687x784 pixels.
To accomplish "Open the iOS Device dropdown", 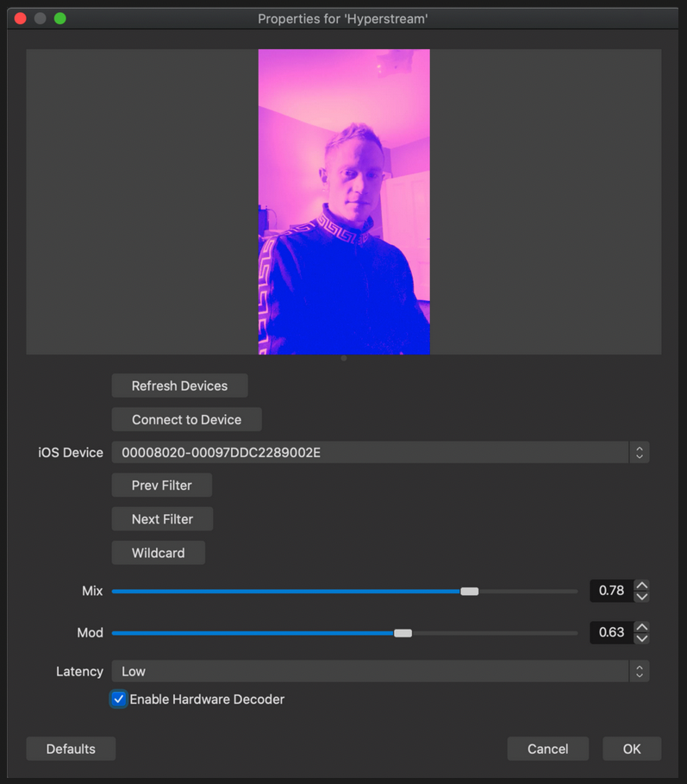I will pyautogui.click(x=379, y=452).
